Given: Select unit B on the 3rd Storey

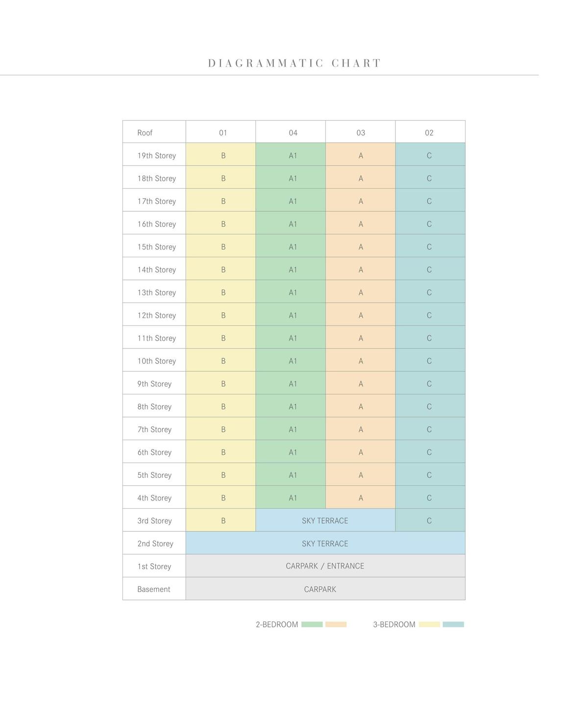Looking at the screenshot, I should pyautogui.click(x=220, y=520).
